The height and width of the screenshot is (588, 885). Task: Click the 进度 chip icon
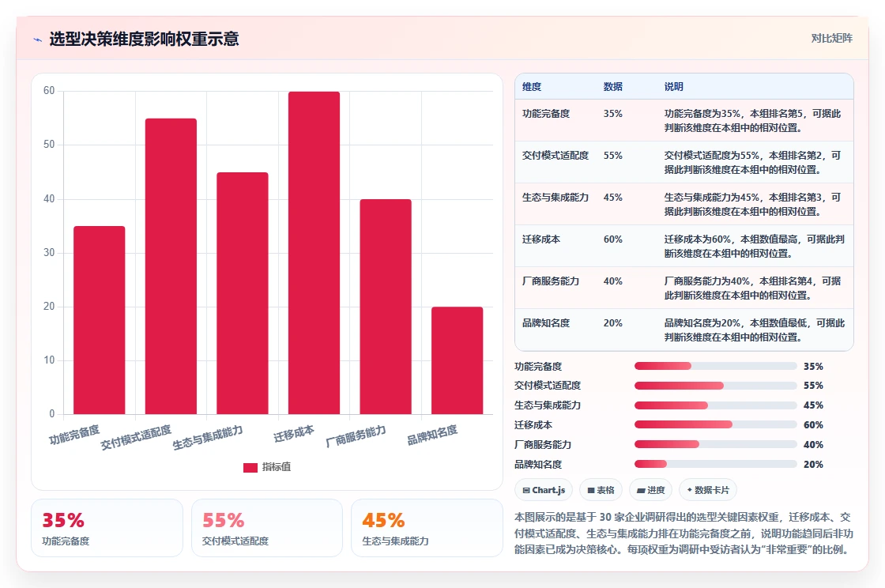click(x=641, y=490)
